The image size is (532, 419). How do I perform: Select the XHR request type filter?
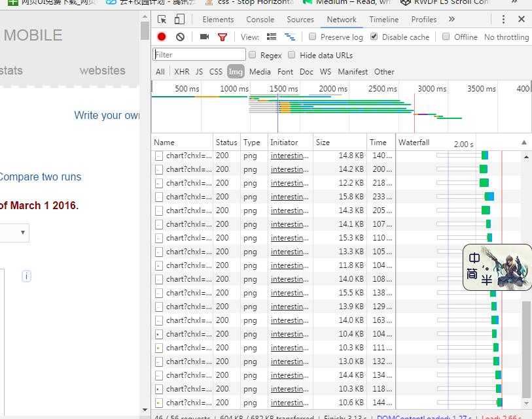tap(182, 72)
